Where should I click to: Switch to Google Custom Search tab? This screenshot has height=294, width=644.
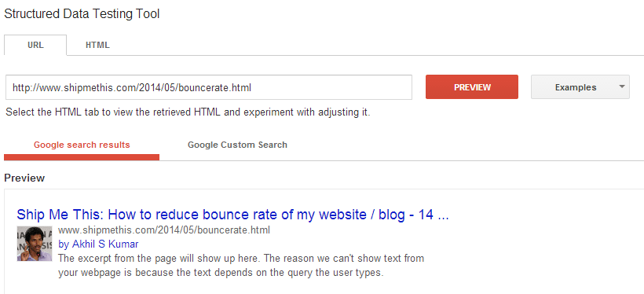pyautogui.click(x=237, y=145)
